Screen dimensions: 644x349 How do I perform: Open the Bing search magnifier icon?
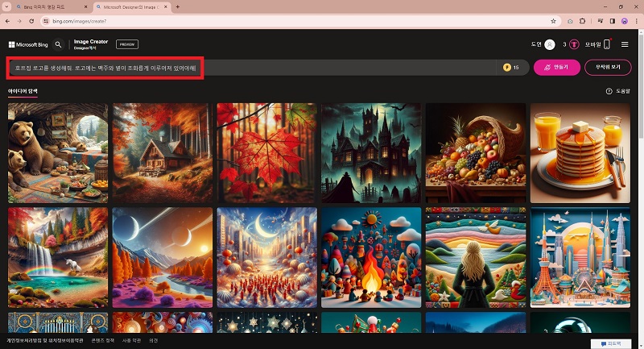(x=58, y=44)
